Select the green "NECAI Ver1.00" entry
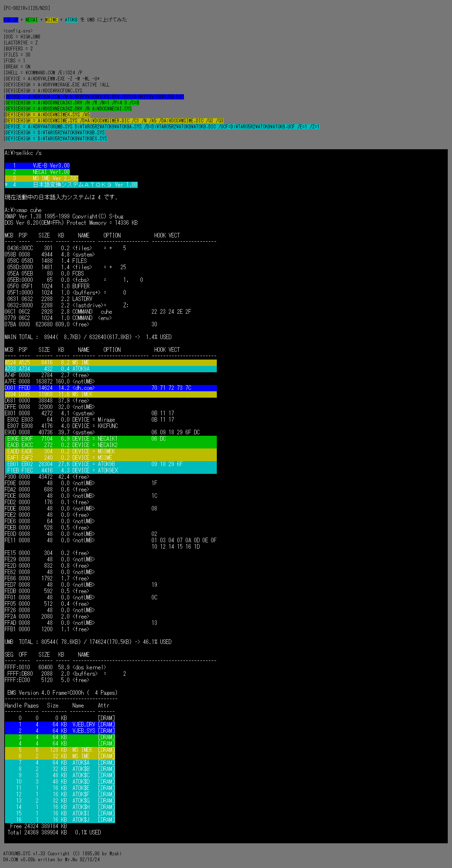 point(37,172)
